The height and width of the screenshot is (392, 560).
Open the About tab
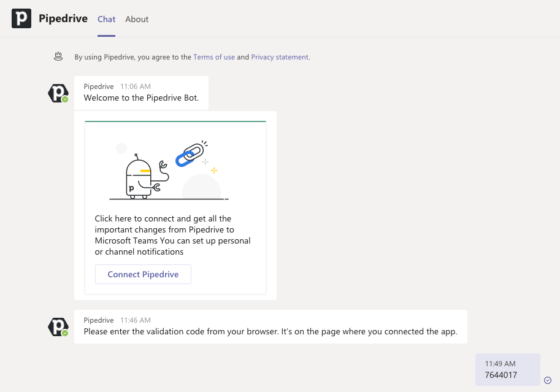(x=137, y=19)
